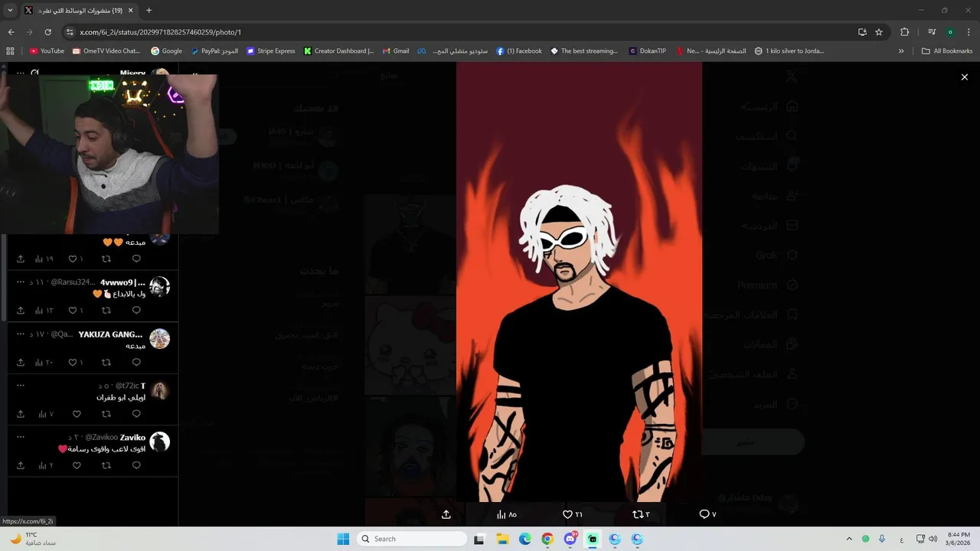980x551 pixels.
Task: Open the Facebook bookmark
Action: coord(519,51)
